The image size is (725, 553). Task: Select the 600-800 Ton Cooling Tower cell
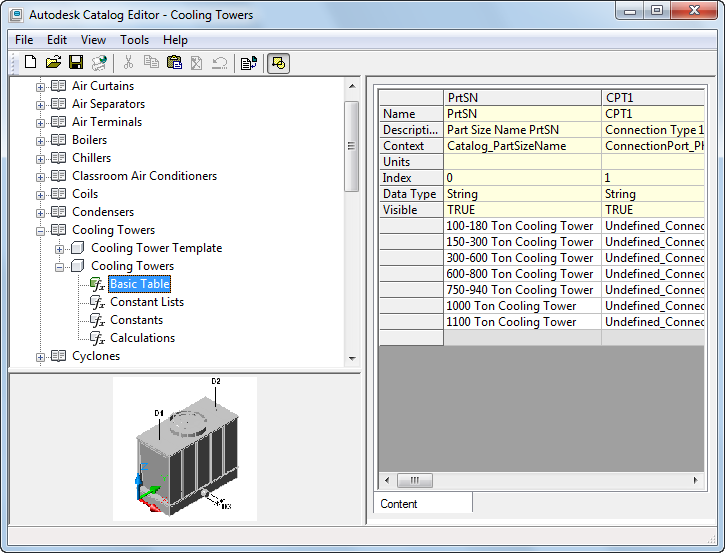pos(522,274)
